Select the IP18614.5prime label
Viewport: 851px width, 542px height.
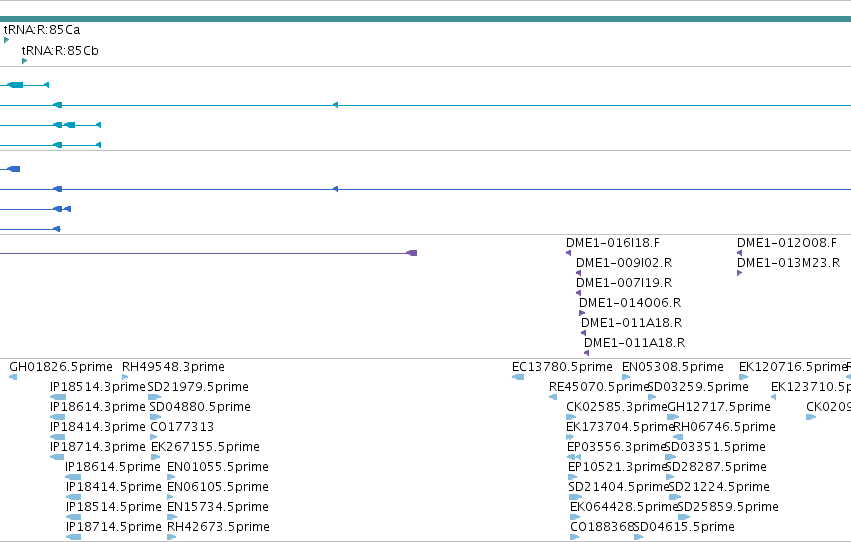(x=113, y=468)
